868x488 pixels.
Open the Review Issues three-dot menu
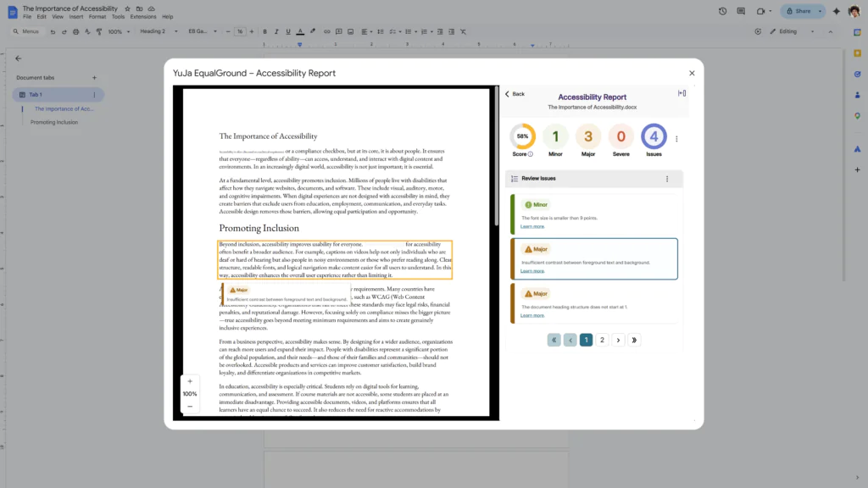[x=667, y=179]
